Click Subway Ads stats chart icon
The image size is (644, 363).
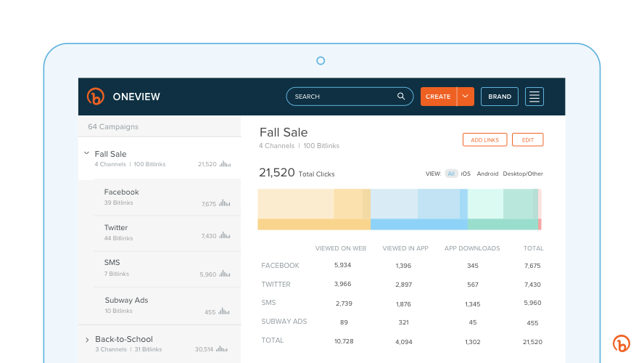pyautogui.click(x=226, y=311)
